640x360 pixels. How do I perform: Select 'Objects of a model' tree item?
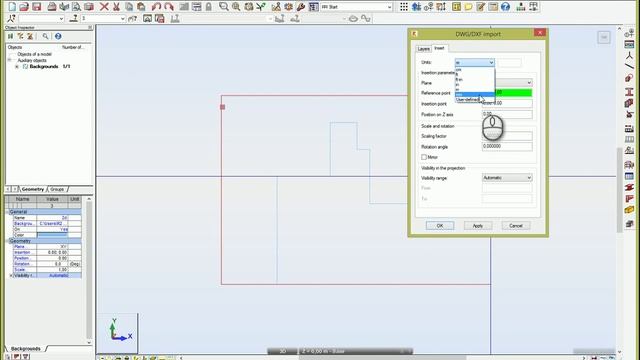pyautogui.click(x=34, y=54)
